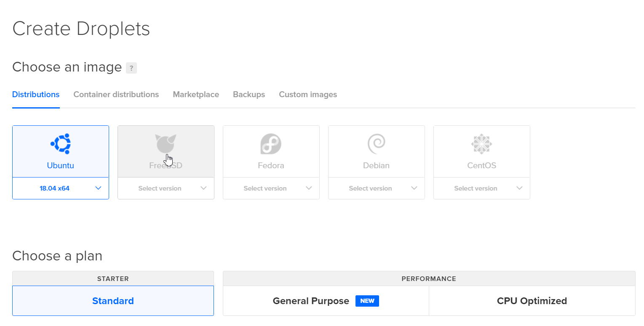Click the help question mark icon
This screenshot has width=644, height=326.
(131, 68)
